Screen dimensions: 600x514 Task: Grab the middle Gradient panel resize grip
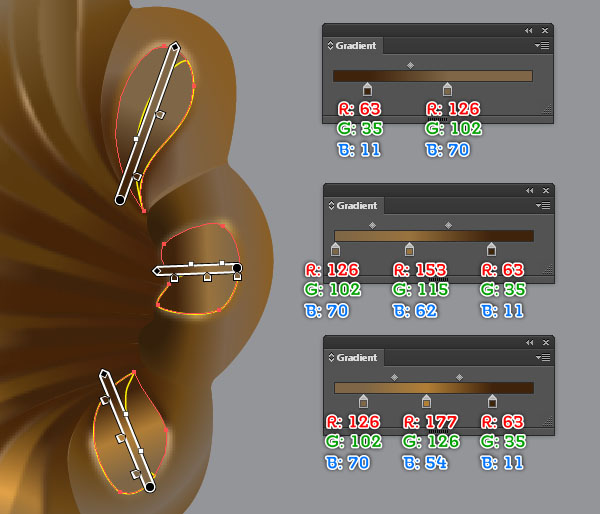pyautogui.click(x=548, y=269)
